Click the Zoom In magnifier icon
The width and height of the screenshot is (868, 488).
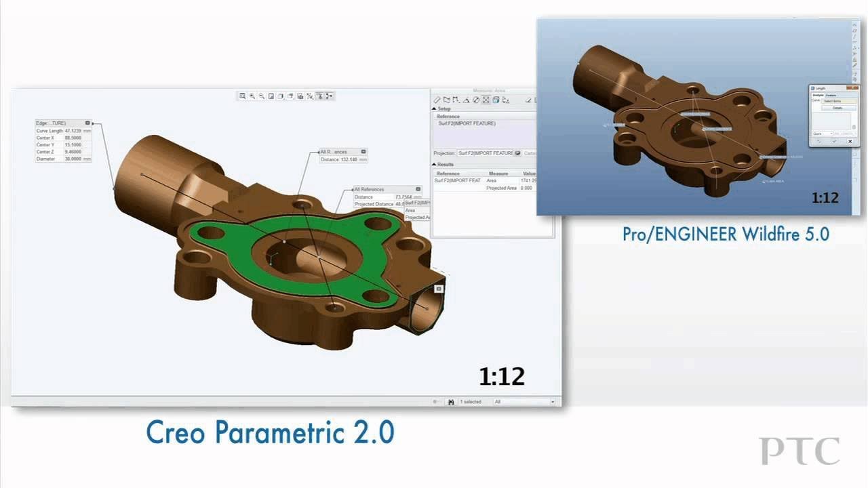[252, 96]
